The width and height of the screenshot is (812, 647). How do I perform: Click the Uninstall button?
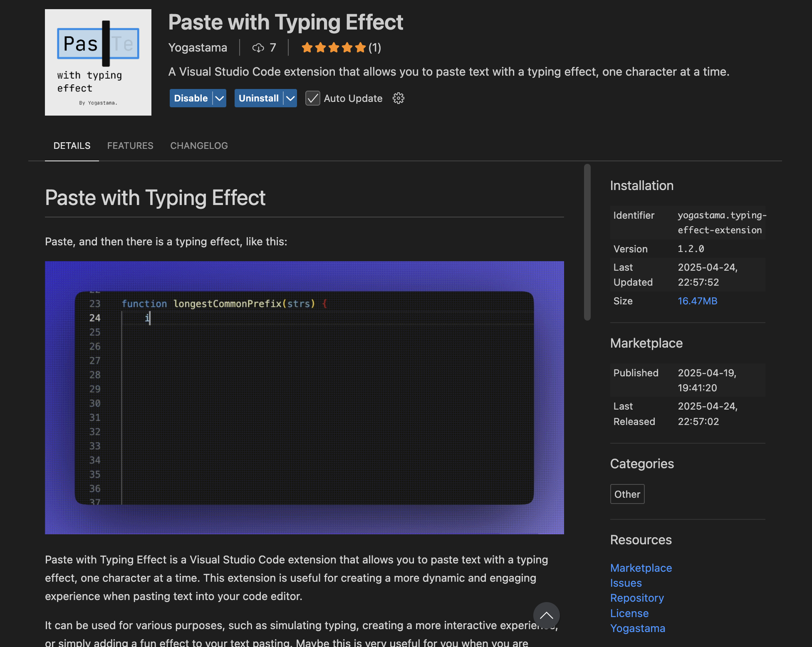coord(259,98)
